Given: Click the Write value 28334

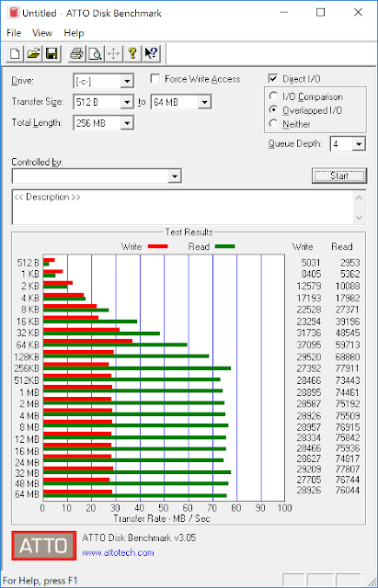Looking at the screenshot, I should (308, 437).
